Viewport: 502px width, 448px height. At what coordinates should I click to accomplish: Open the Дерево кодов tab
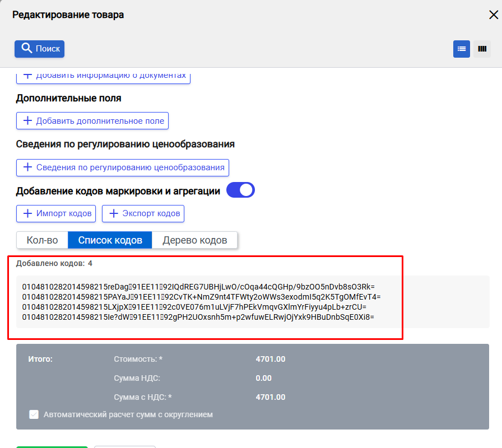coord(194,240)
